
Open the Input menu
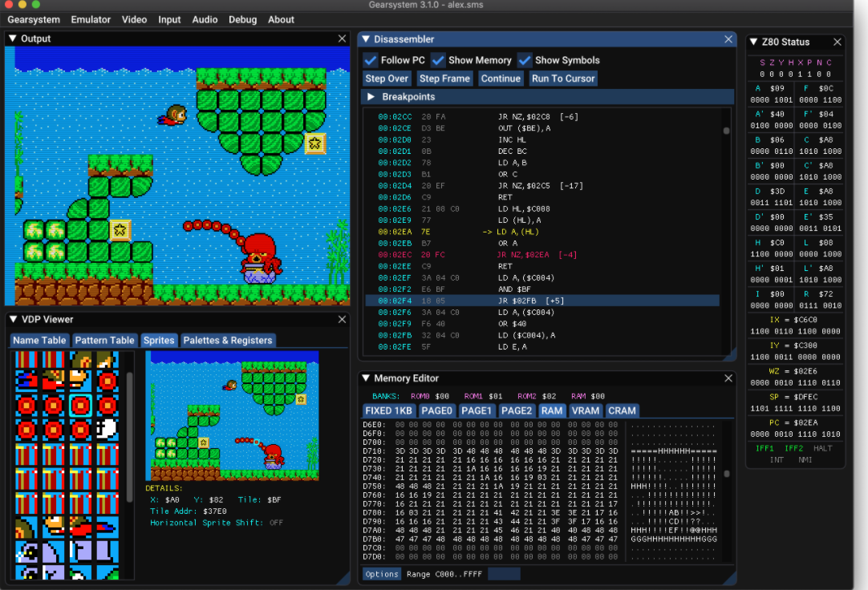pos(169,19)
